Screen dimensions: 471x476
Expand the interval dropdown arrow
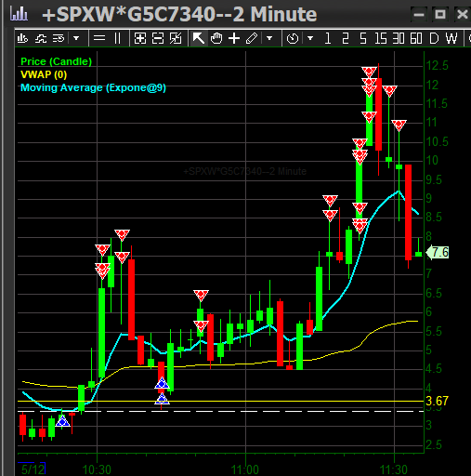click(310, 39)
